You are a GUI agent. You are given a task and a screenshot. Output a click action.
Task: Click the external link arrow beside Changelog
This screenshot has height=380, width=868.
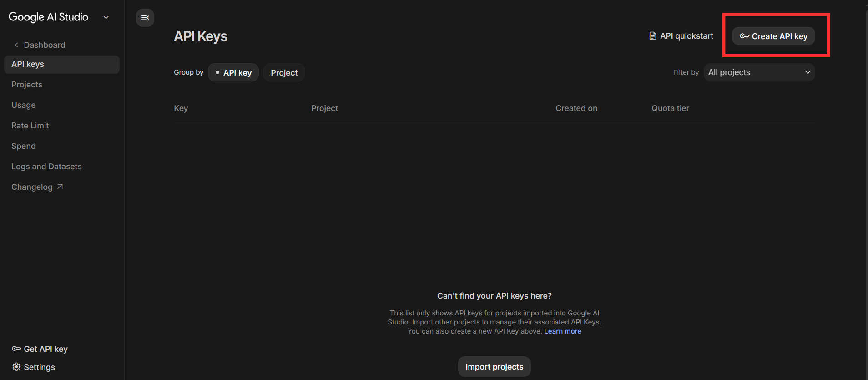(x=60, y=187)
